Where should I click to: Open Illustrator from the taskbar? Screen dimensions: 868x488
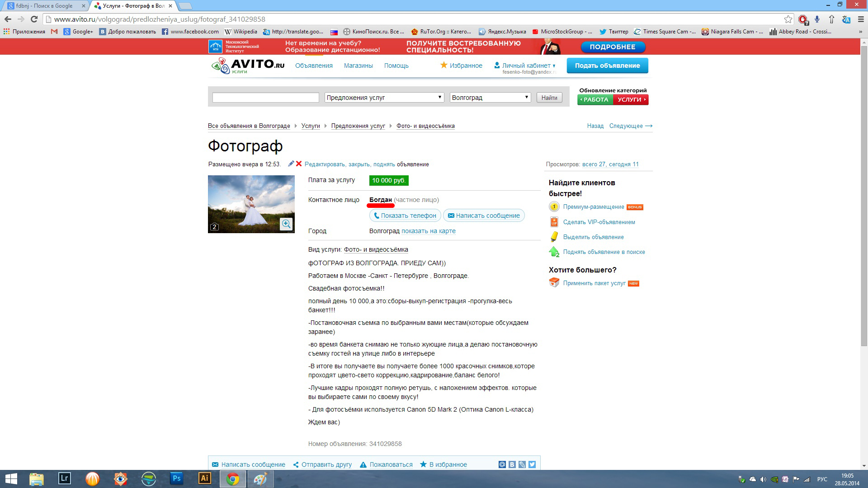click(x=204, y=478)
